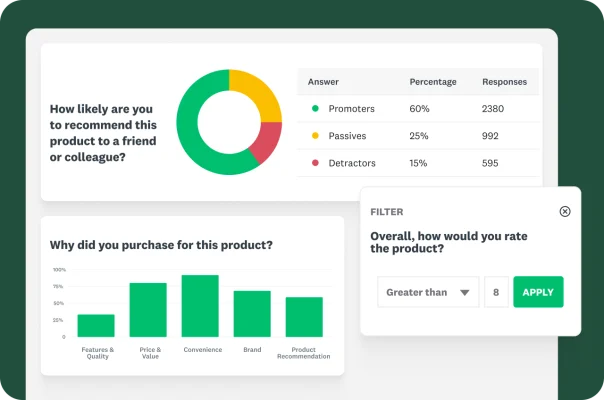Click the green segment of the donut chart

[x=188, y=127]
